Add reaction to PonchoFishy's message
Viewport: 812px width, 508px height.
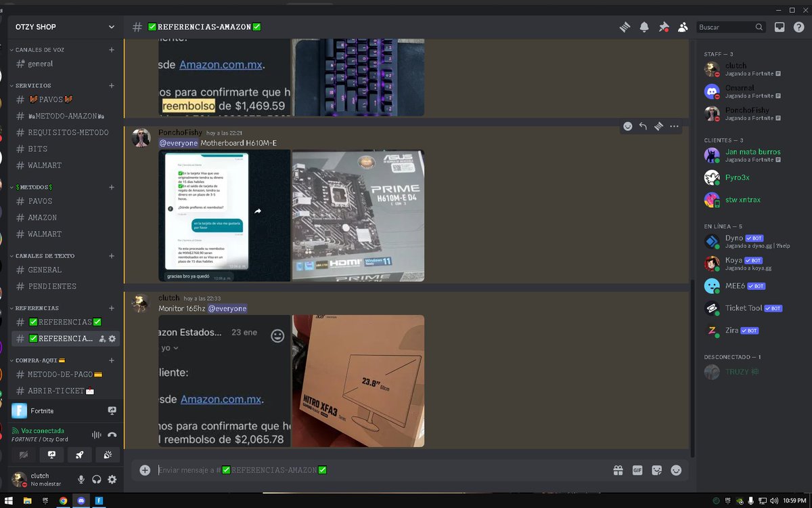tap(628, 127)
